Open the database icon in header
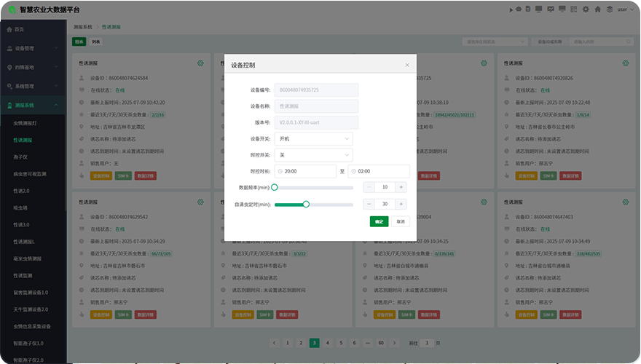Viewport: 641px width, 364px height. click(528, 9)
